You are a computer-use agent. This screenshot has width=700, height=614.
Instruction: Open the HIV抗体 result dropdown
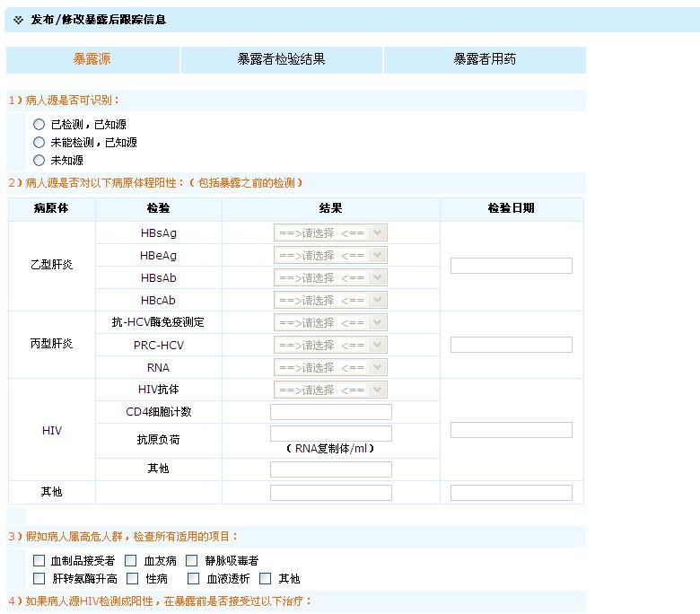point(330,390)
